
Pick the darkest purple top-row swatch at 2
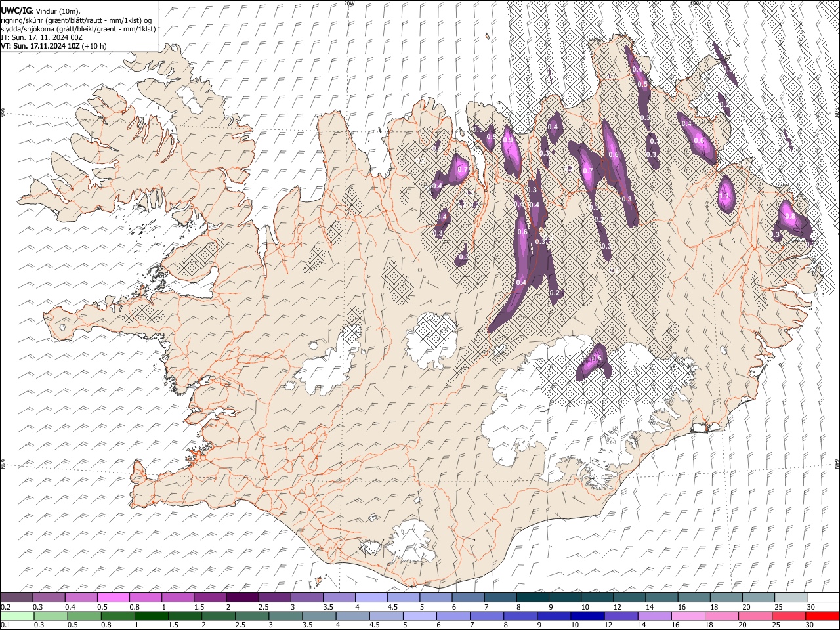[x=242, y=598]
